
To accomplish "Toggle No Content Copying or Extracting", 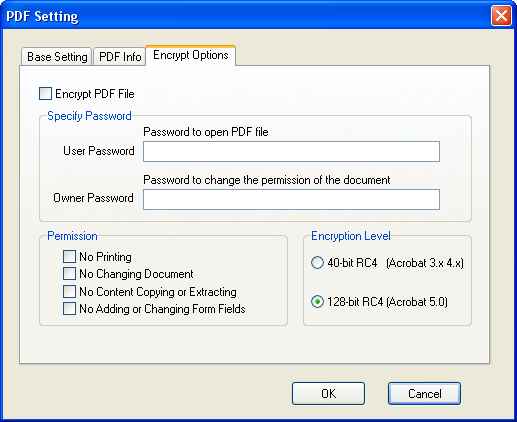I will (x=69, y=291).
